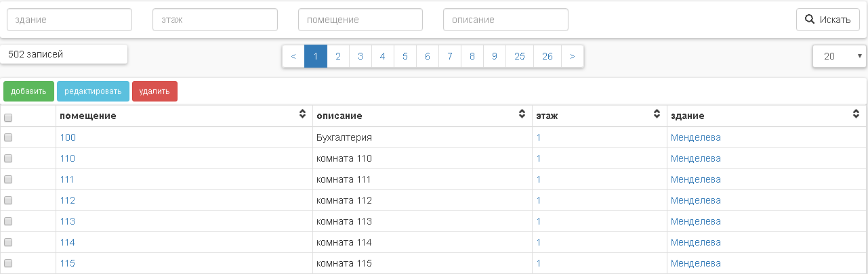Tick the select-all checkbox in table header
The image size is (868, 274).
(8, 117)
